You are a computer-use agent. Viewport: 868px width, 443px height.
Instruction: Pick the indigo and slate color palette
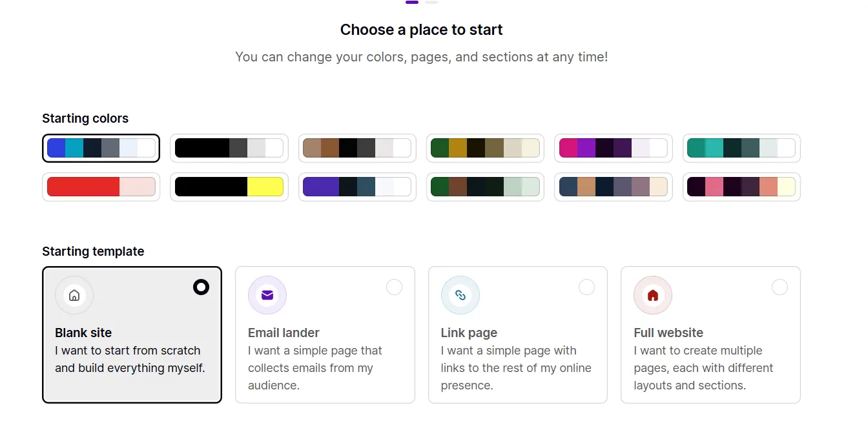[357, 187]
